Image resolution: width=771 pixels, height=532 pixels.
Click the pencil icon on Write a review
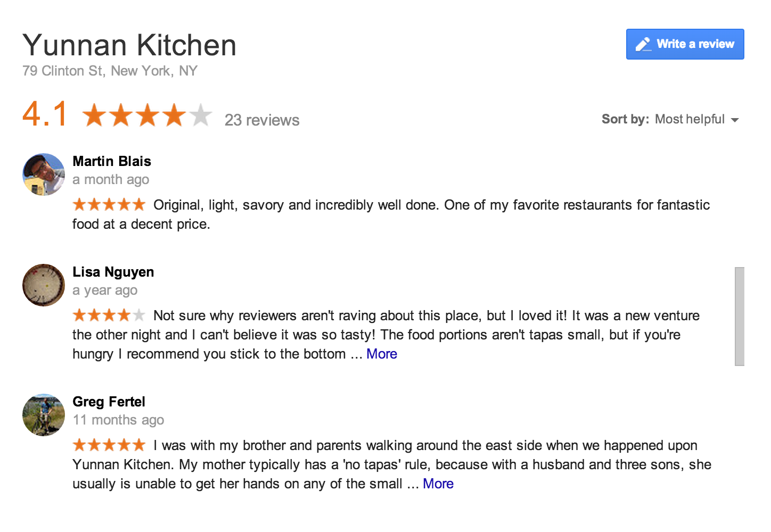point(644,44)
